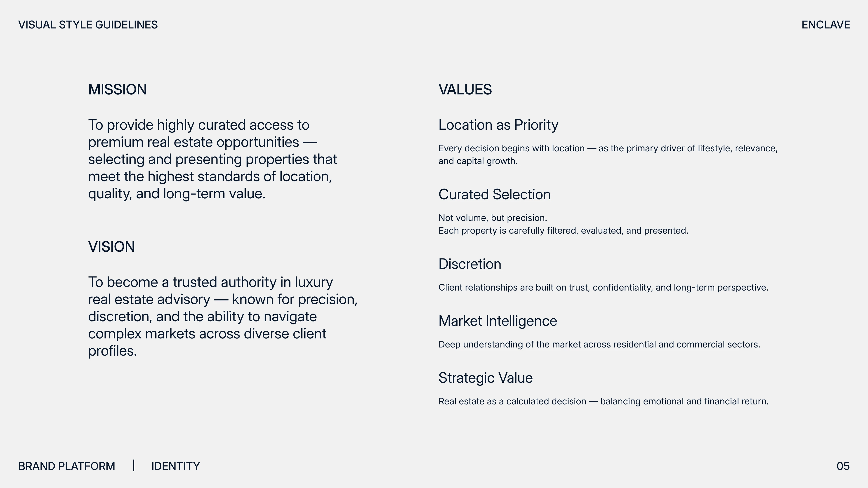Click the Curated Selection subheading
868x488 pixels.
tap(494, 194)
